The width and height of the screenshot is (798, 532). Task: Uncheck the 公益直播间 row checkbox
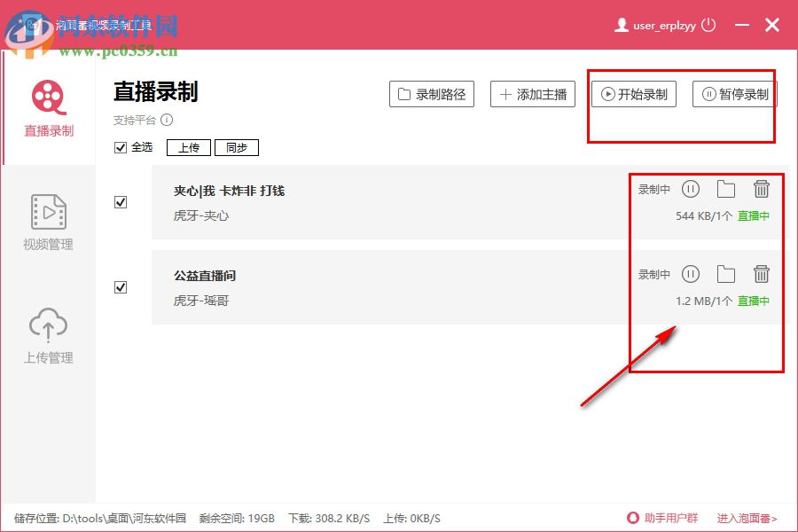pos(121,287)
